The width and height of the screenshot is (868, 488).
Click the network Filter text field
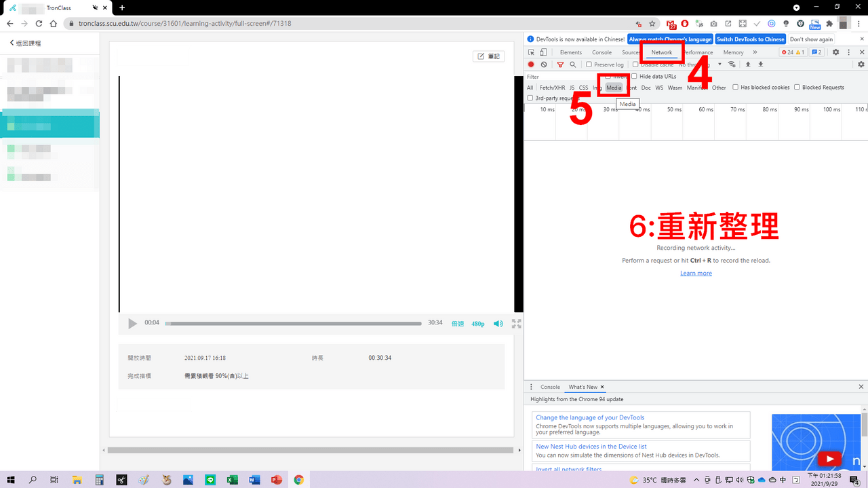point(564,77)
